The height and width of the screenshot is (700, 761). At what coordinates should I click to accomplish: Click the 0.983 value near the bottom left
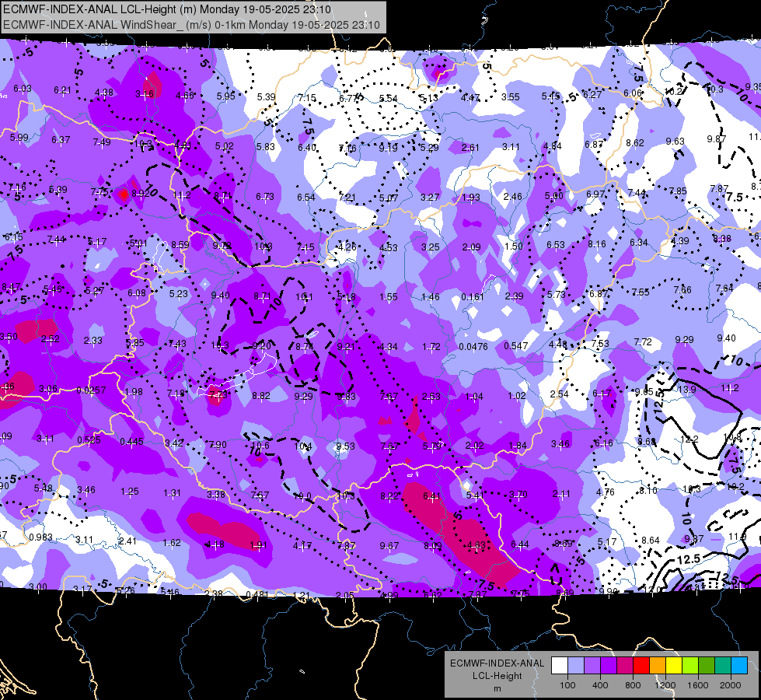click(x=40, y=537)
